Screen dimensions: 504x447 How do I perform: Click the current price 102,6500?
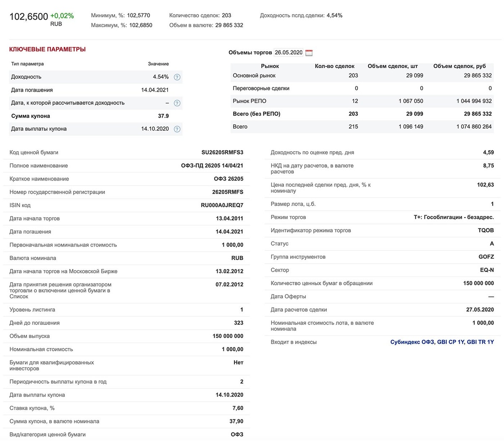pyautogui.click(x=29, y=17)
